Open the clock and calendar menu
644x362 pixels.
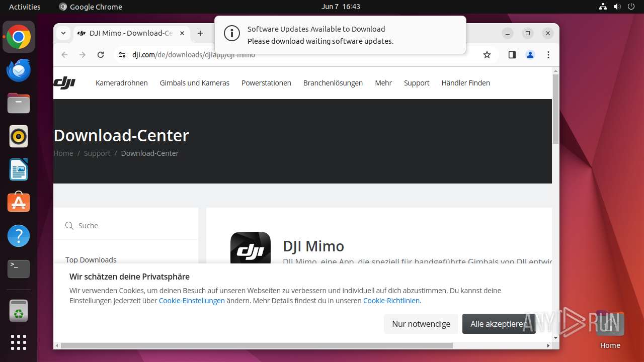pyautogui.click(x=341, y=7)
